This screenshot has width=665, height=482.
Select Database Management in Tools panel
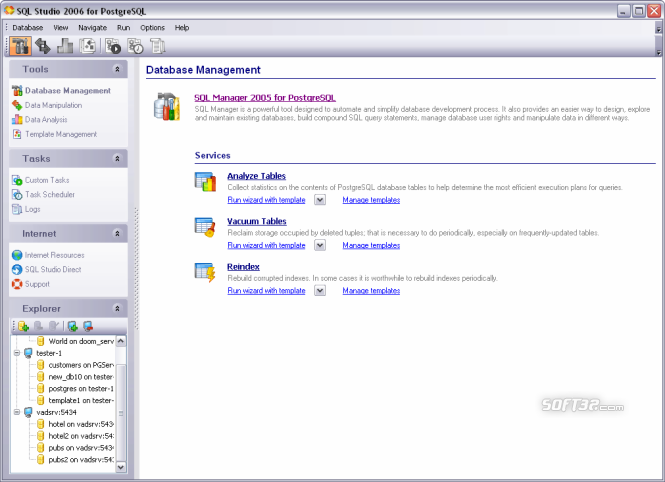tap(61, 91)
